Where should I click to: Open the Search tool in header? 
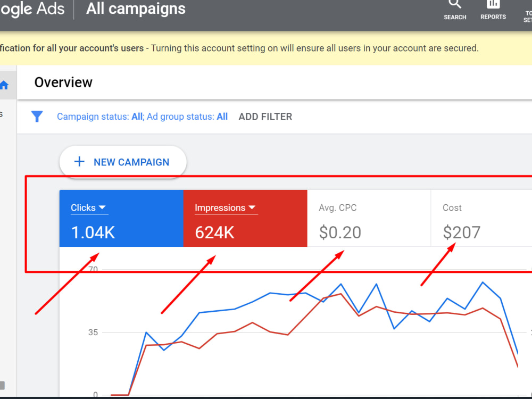coord(455,10)
